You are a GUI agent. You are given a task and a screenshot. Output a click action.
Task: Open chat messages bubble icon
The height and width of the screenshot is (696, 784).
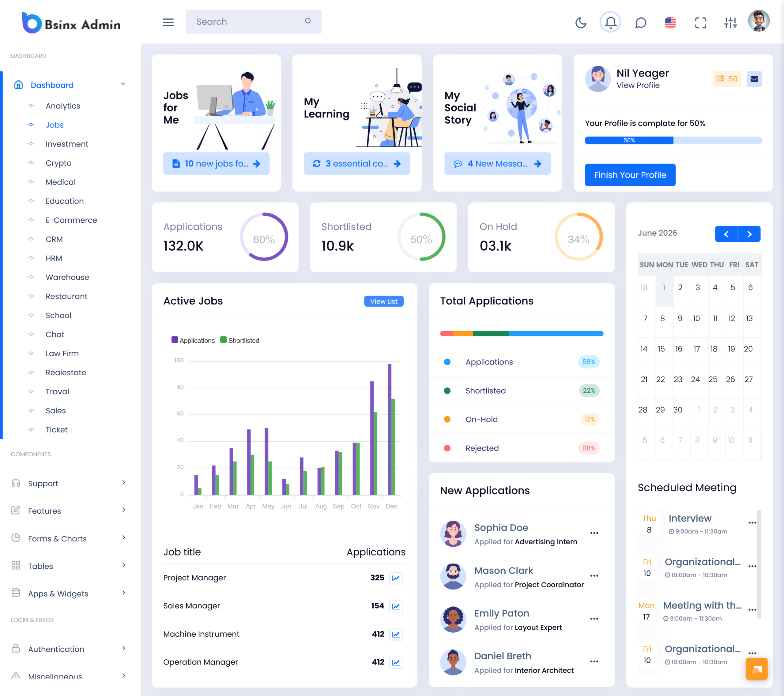[x=641, y=23]
